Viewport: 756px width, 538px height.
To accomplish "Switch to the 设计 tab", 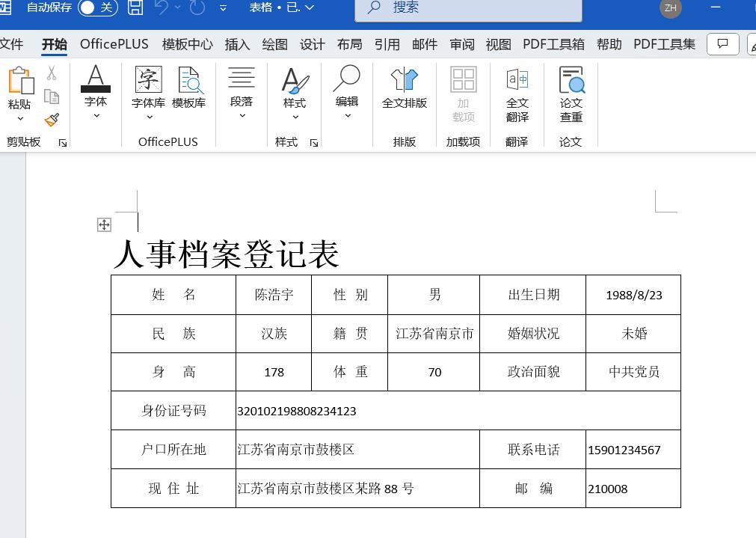I will [x=312, y=44].
